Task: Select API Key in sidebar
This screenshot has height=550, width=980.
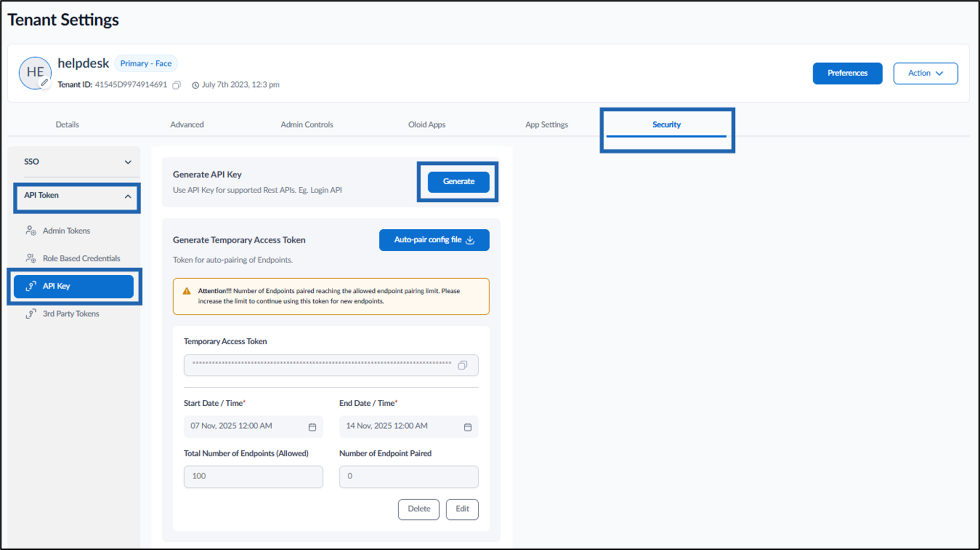Action: coord(74,286)
